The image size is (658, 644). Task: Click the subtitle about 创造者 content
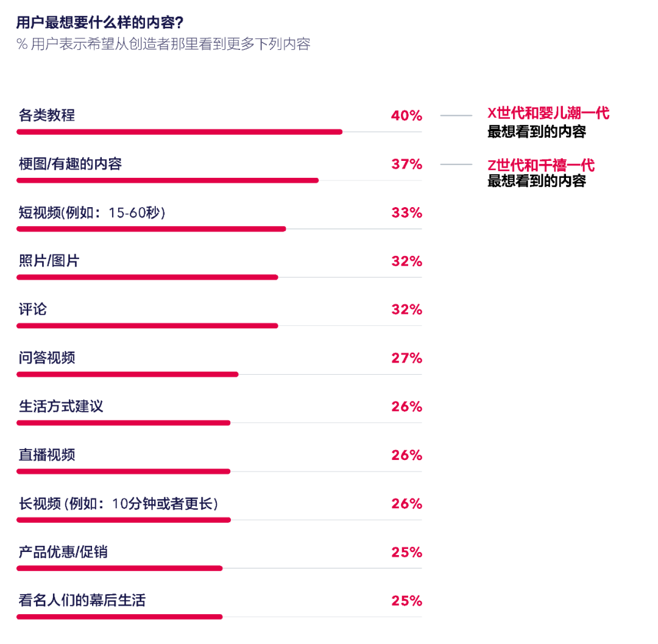pyautogui.click(x=163, y=44)
